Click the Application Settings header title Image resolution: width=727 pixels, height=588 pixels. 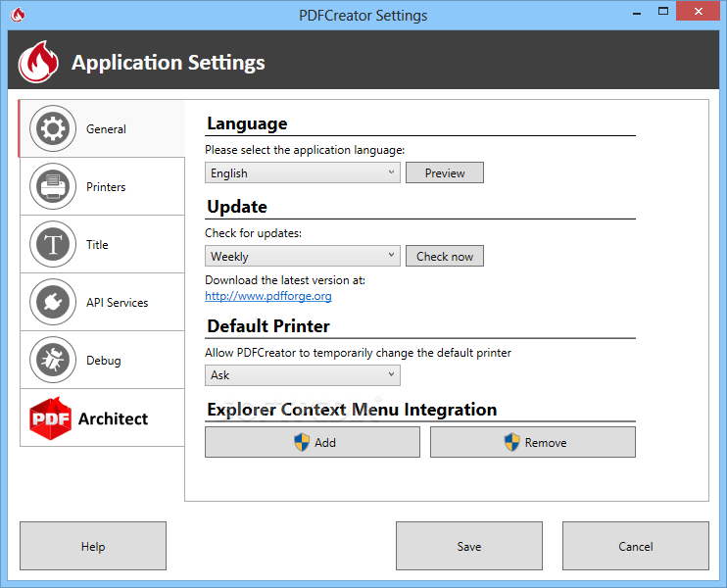pos(169,63)
